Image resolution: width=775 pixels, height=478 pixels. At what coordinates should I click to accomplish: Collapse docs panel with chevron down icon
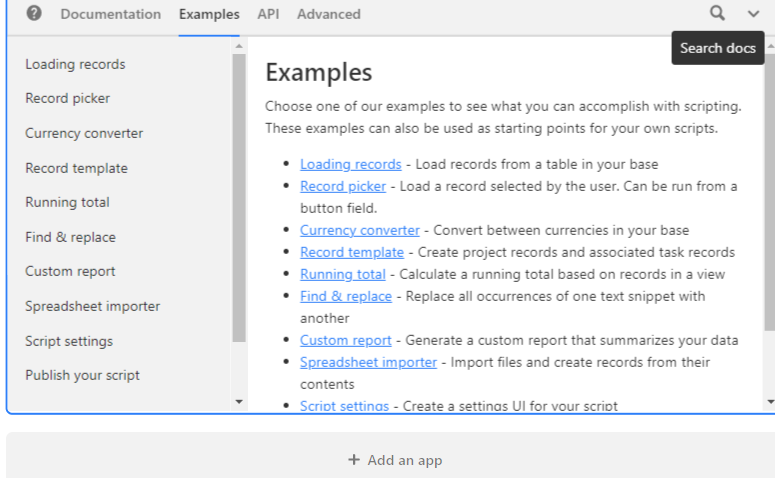pos(753,14)
